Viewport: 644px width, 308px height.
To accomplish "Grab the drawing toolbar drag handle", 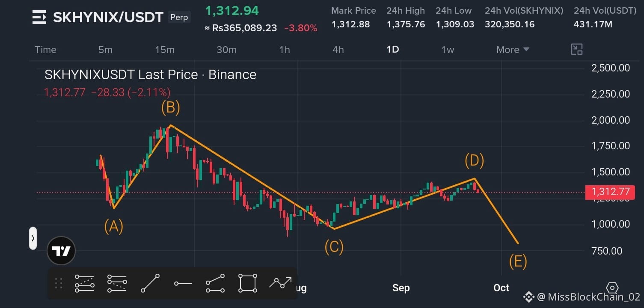I will [x=59, y=283].
